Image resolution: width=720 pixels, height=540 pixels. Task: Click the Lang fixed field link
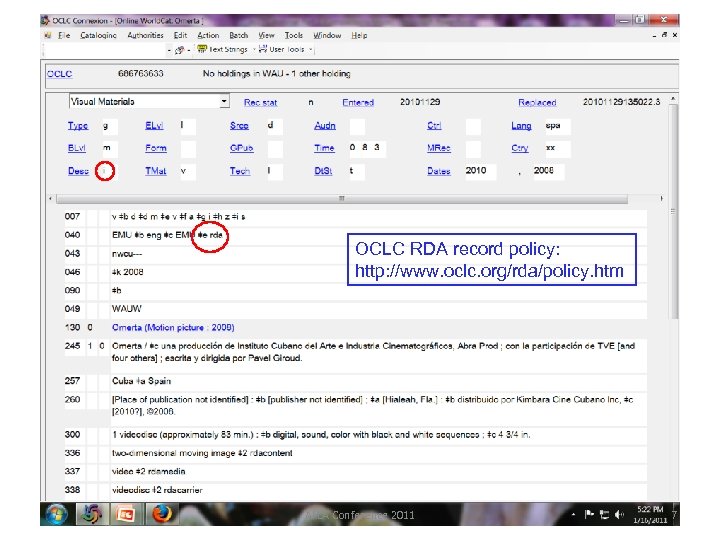[x=521, y=126]
